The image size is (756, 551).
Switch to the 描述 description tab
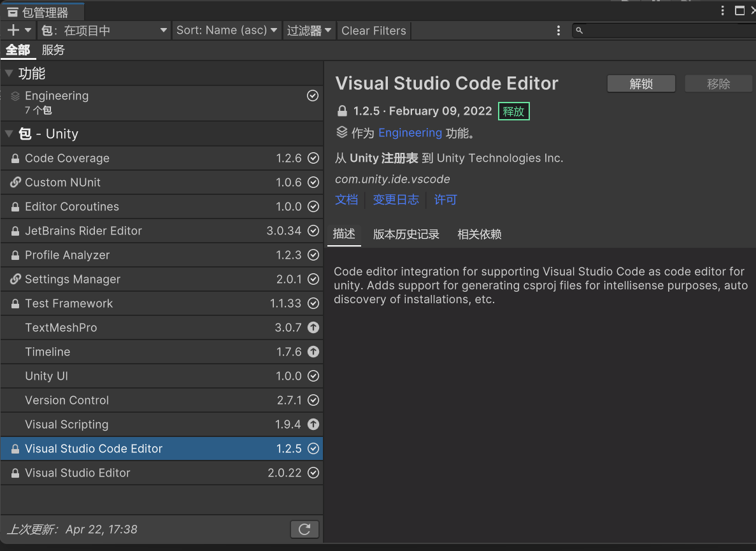coord(344,234)
